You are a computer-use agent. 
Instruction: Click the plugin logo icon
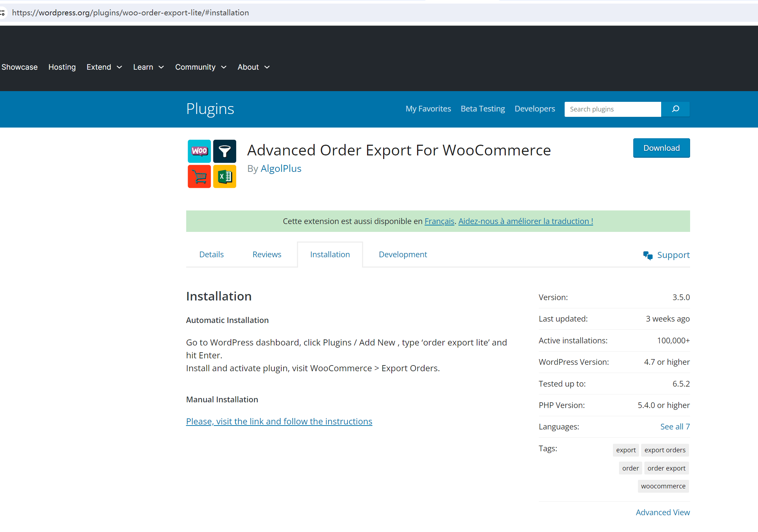point(212,164)
